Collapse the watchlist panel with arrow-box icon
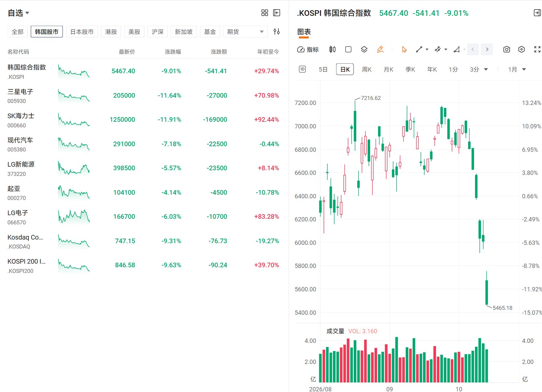Image resolution: width=542 pixels, height=392 pixels. [277, 13]
